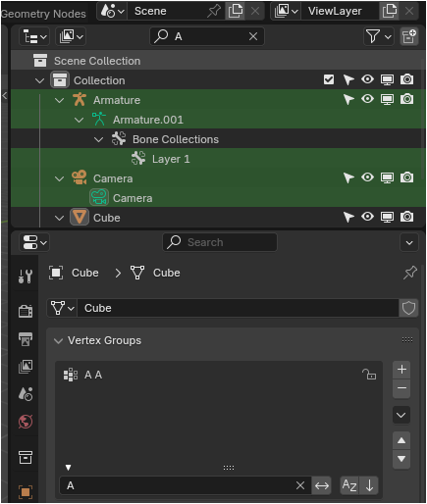Add a new vertex group
This screenshot has width=427, height=504.
tap(401, 370)
